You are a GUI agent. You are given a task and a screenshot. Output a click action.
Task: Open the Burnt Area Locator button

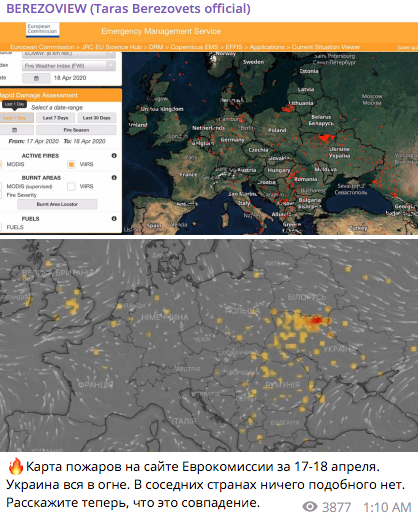[57, 204]
